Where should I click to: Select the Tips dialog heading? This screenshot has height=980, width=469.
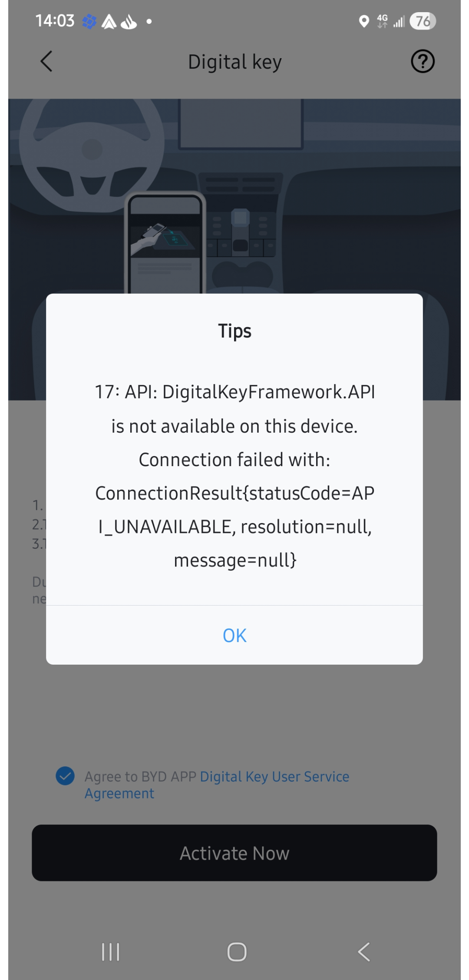pos(234,331)
